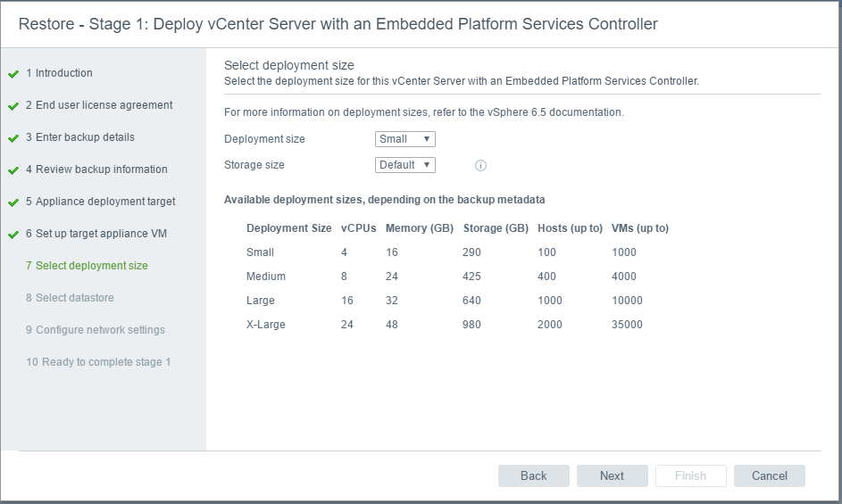The width and height of the screenshot is (842, 504).
Task: Click the checkmark beside Enter backup details
Action: pos(13,138)
